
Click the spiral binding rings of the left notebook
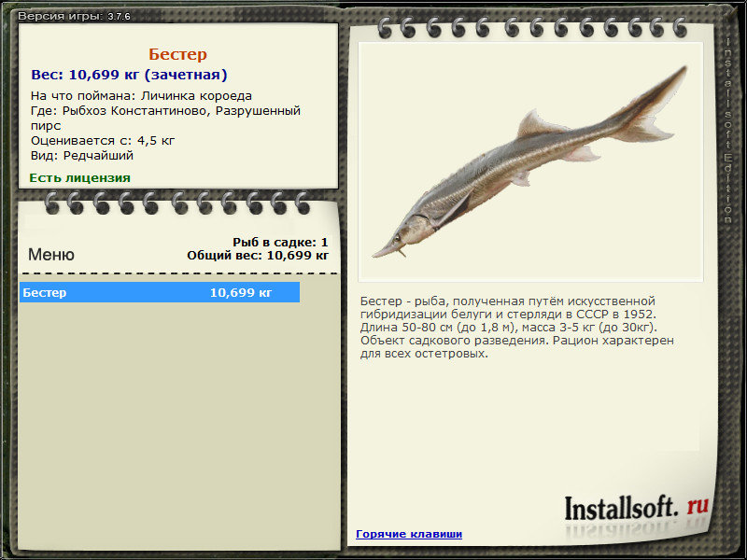(x=177, y=203)
